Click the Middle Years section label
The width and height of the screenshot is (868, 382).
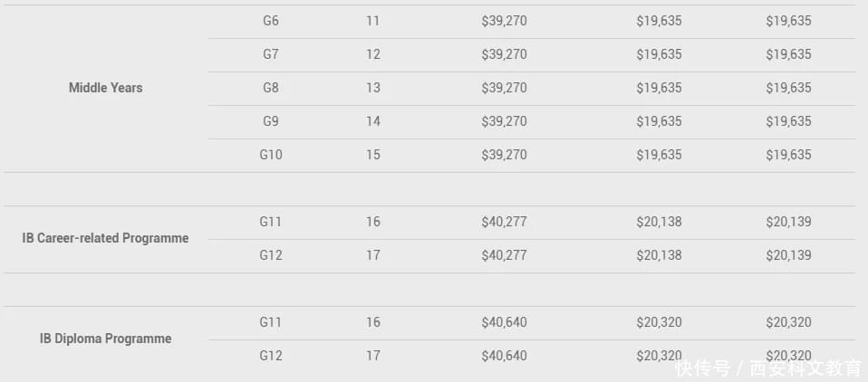(x=106, y=88)
